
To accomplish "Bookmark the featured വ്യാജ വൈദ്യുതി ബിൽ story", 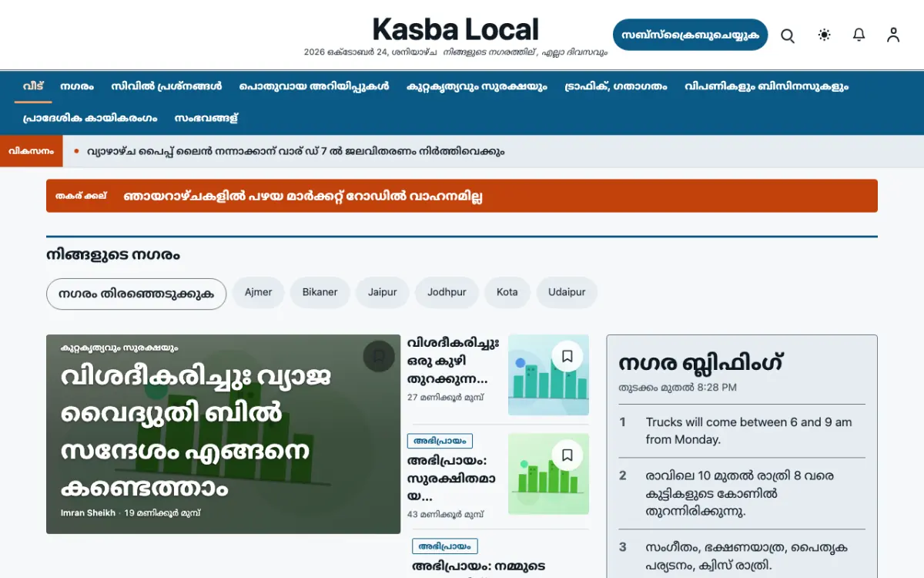I will pyautogui.click(x=379, y=356).
